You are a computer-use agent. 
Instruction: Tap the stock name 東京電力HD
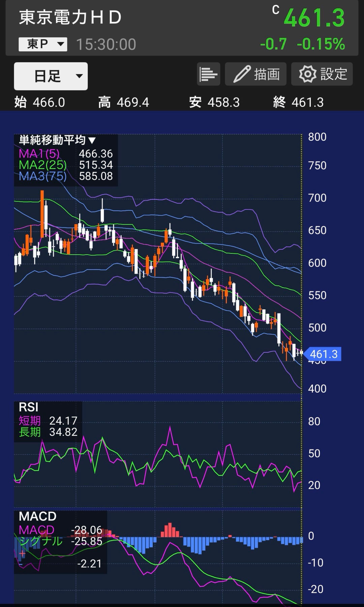(x=70, y=18)
